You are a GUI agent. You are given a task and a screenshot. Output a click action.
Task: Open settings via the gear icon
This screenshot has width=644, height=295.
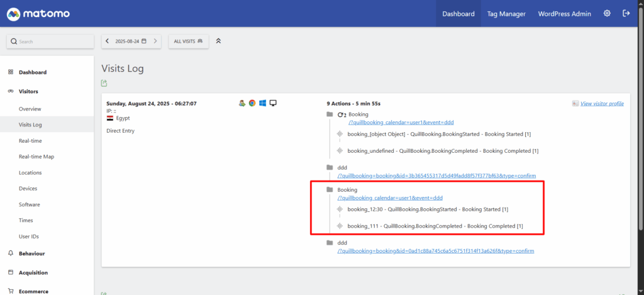coord(607,13)
